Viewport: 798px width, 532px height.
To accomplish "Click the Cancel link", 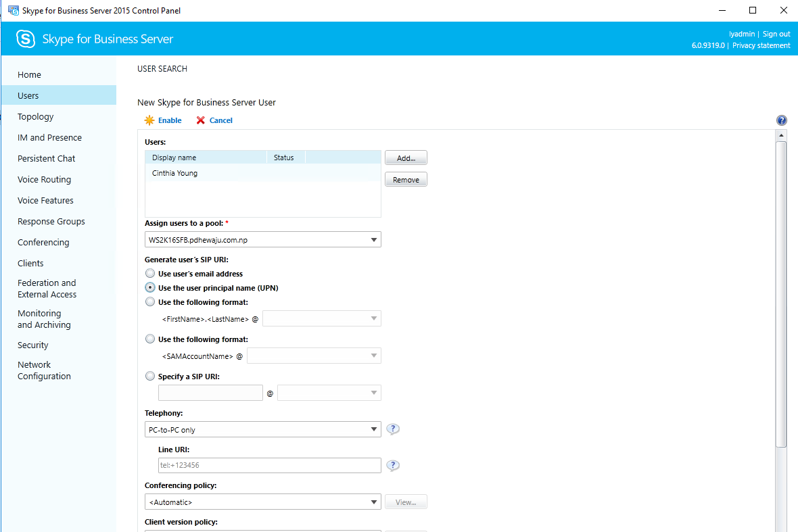I will point(221,120).
